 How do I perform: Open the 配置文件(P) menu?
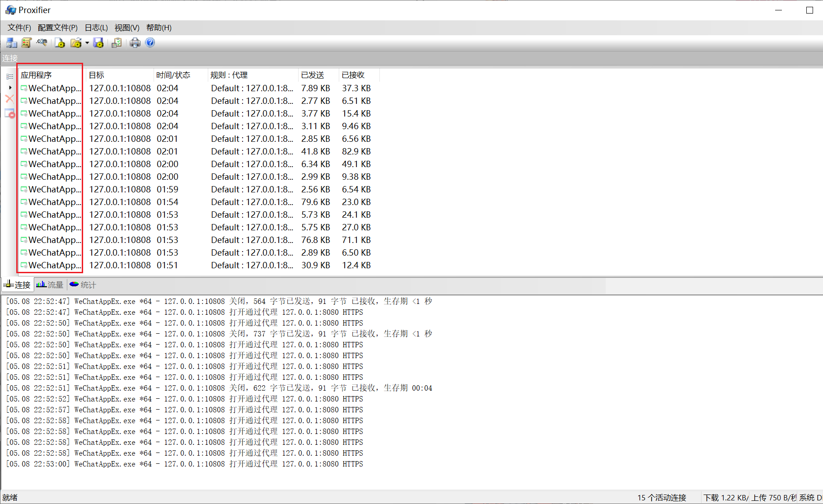[57, 28]
